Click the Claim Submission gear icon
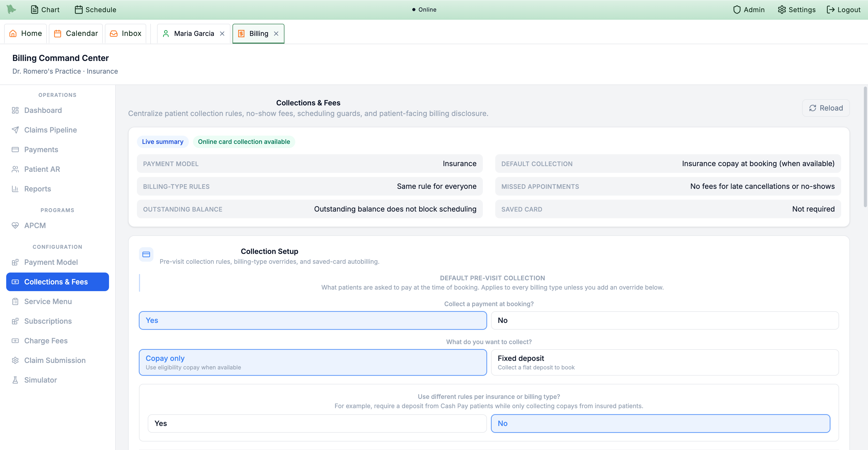868x450 pixels. coord(15,360)
